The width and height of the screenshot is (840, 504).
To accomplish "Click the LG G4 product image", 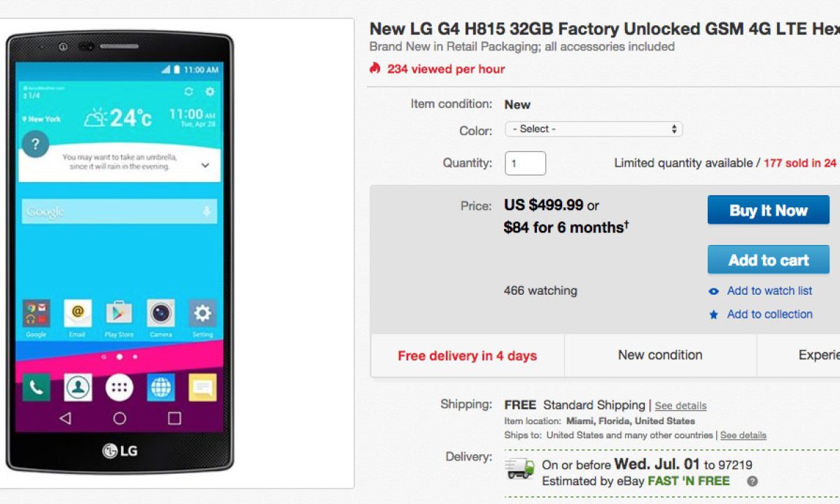I will point(120,252).
